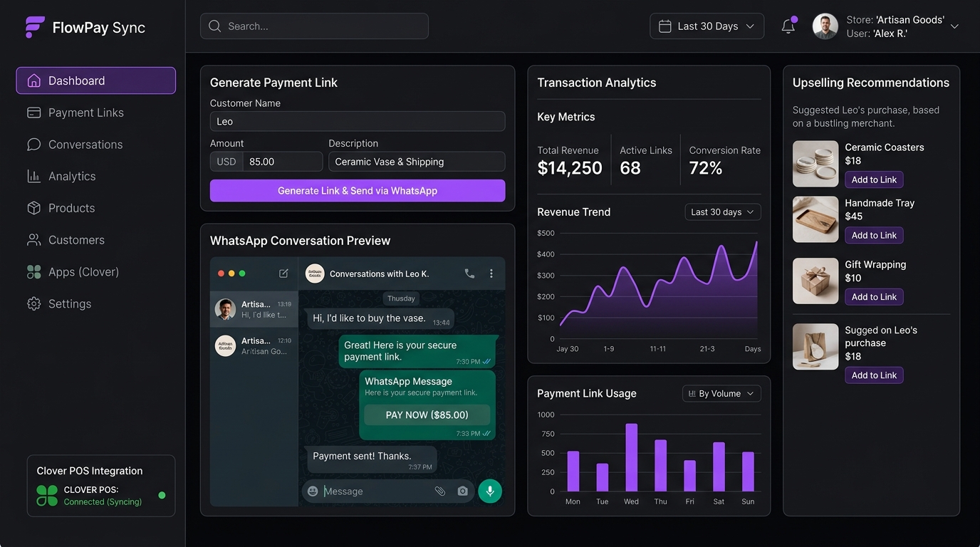Click the compose new chat icon
This screenshot has width=980, height=547.
[x=283, y=273]
